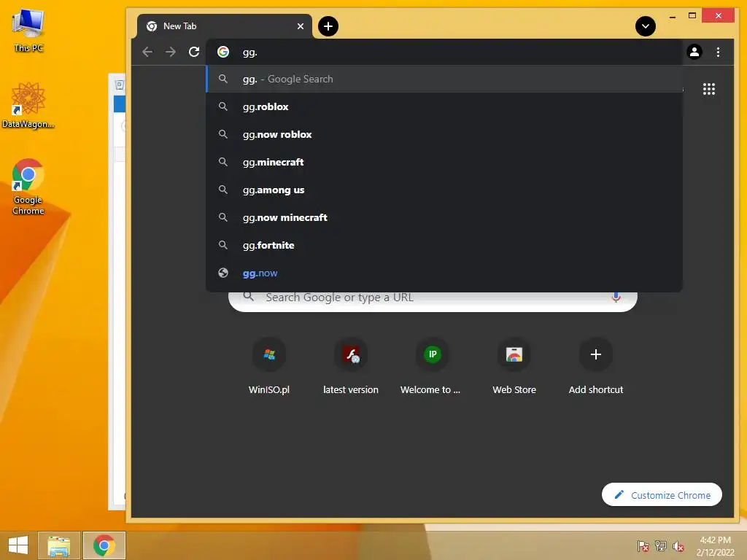Go back with the back arrow

147,52
